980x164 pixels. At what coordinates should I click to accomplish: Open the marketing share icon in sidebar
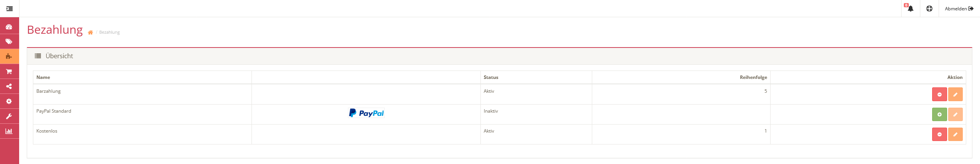pyautogui.click(x=9, y=86)
